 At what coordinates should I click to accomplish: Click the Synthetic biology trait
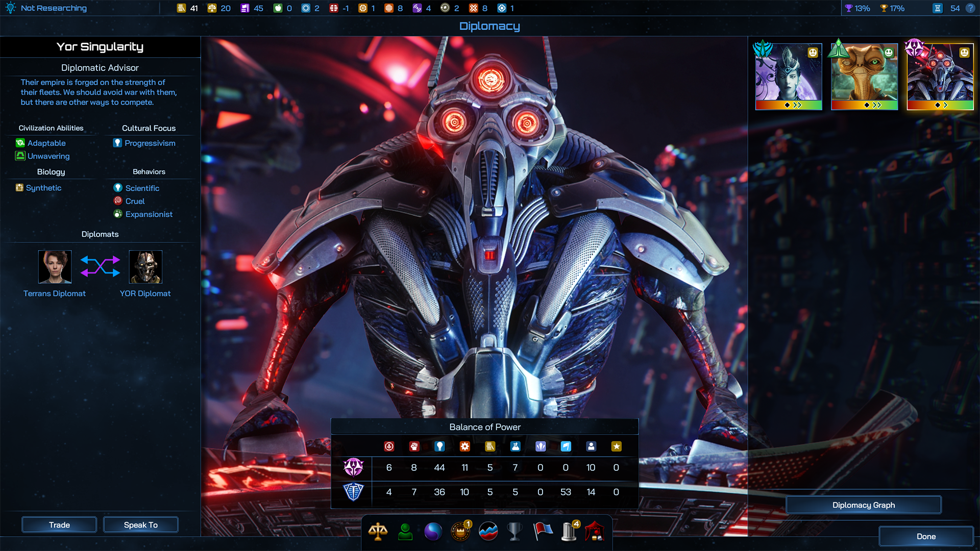[x=38, y=188]
